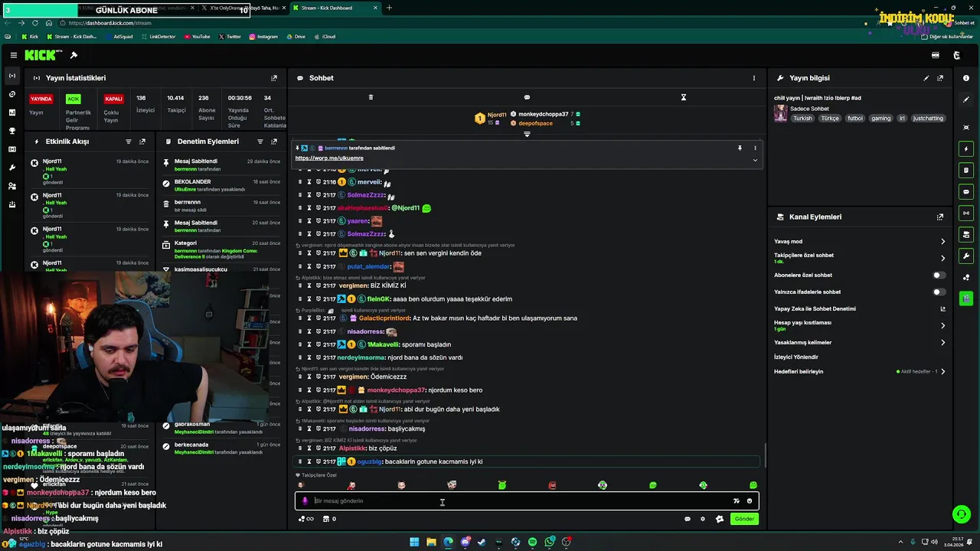Open the analytics chart icon in the left sidebar
Screen dimensions: 980x551
(x=11, y=112)
